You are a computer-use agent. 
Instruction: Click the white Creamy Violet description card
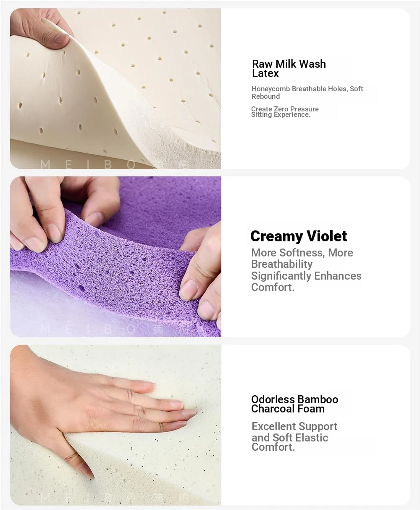[315, 256]
